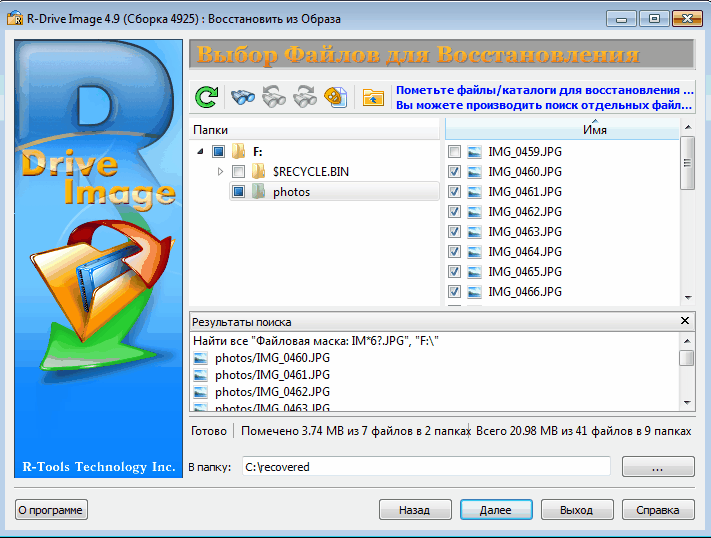Select photos/IMG_0461.JPG search result text
This screenshot has height=538, width=711.
pos(273,375)
